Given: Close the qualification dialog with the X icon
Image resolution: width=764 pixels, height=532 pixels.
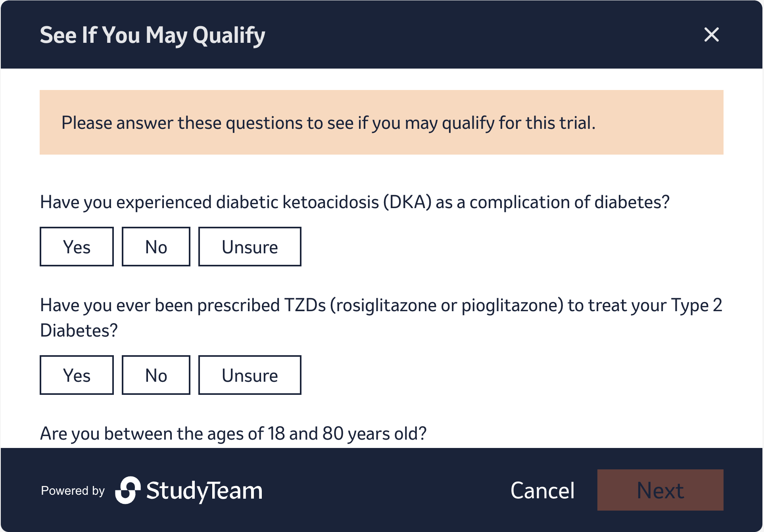Looking at the screenshot, I should (711, 35).
